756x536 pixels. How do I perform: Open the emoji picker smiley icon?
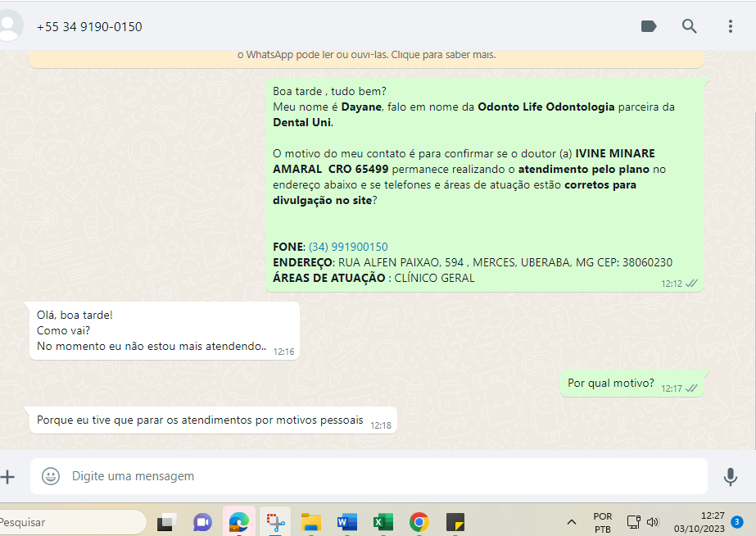point(51,476)
